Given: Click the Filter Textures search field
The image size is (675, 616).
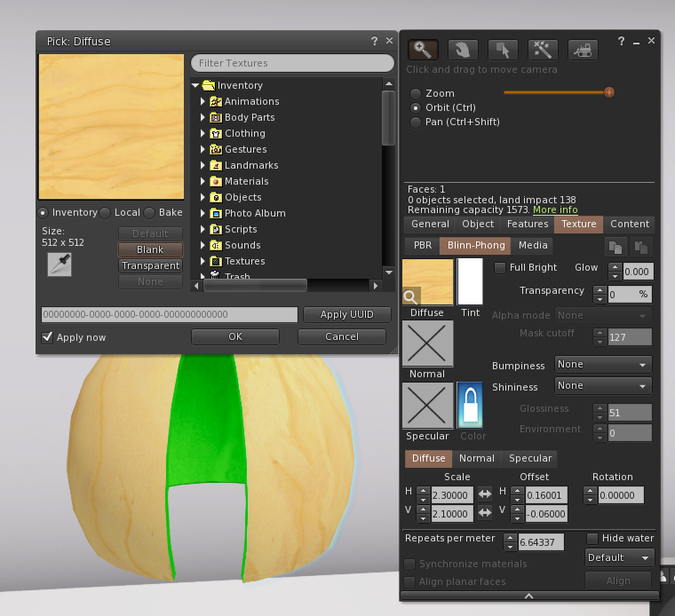Looking at the screenshot, I should pyautogui.click(x=292, y=63).
